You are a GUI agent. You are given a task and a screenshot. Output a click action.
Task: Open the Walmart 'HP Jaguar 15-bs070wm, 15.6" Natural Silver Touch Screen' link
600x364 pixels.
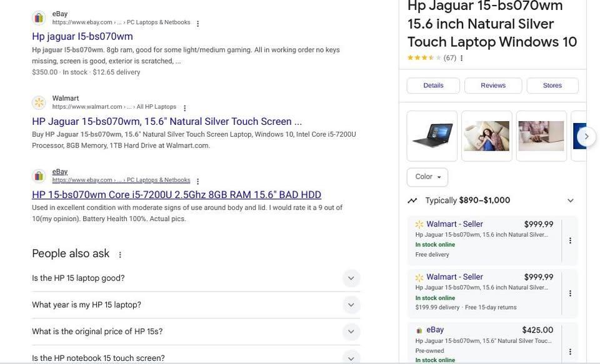click(x=167, y=122)
